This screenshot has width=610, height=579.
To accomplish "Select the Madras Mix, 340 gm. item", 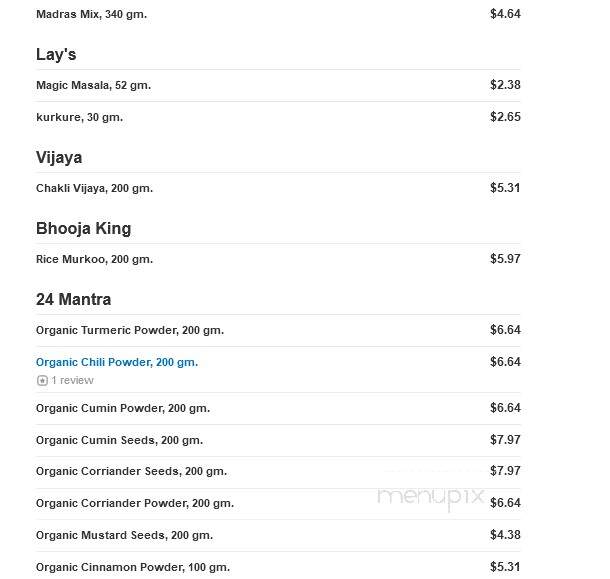I will click(x=91, y=14).
